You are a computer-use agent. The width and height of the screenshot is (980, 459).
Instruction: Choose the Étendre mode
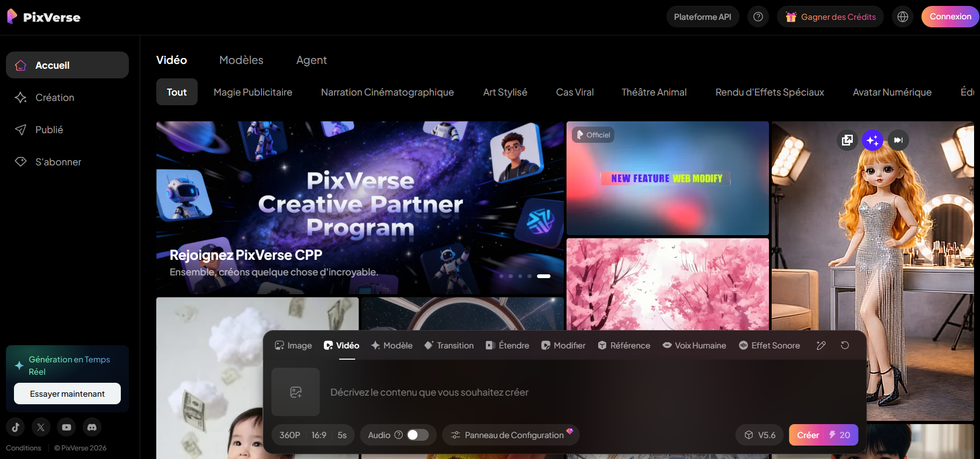(x=507, y=345)
